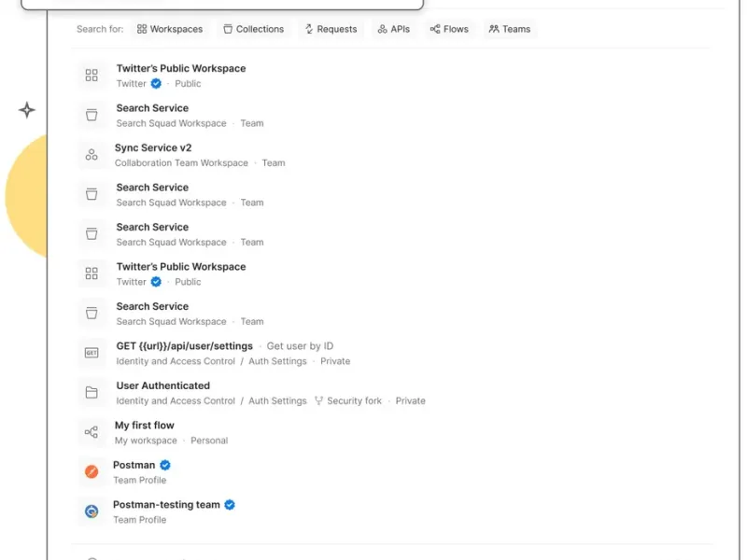This screenshot has height=560, width=747.
Task: Filter search by APIs
Action: coord(394,29)
